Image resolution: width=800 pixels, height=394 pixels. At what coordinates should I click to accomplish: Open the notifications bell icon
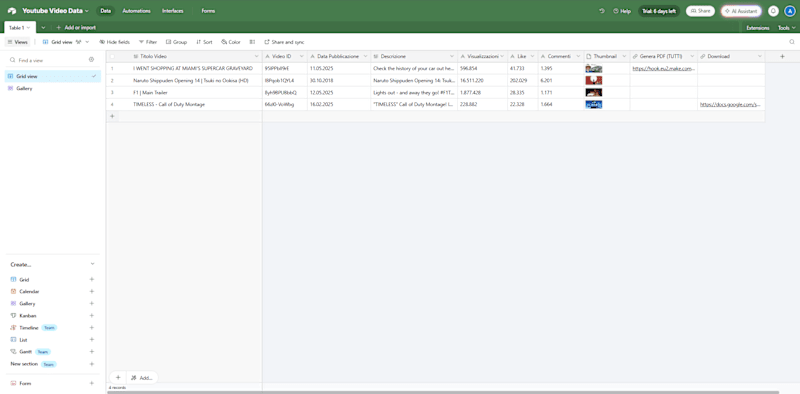click(773, 11)
